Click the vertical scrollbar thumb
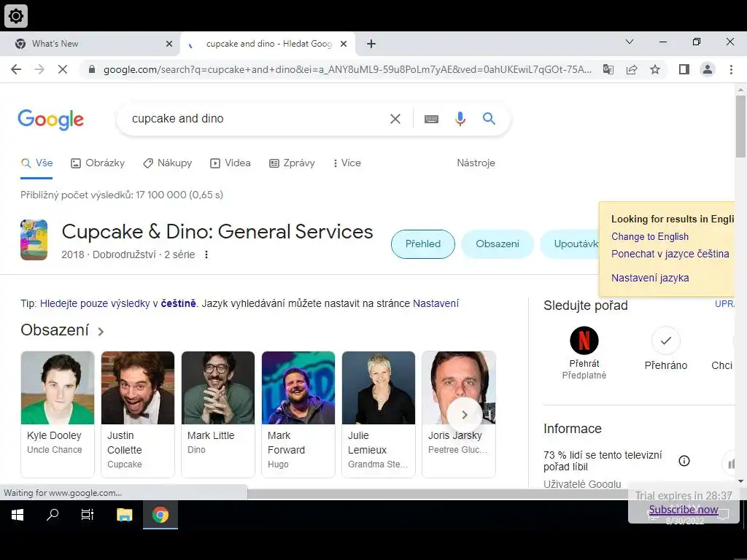This screenshot has height=560, width=747. click(740, 126)
